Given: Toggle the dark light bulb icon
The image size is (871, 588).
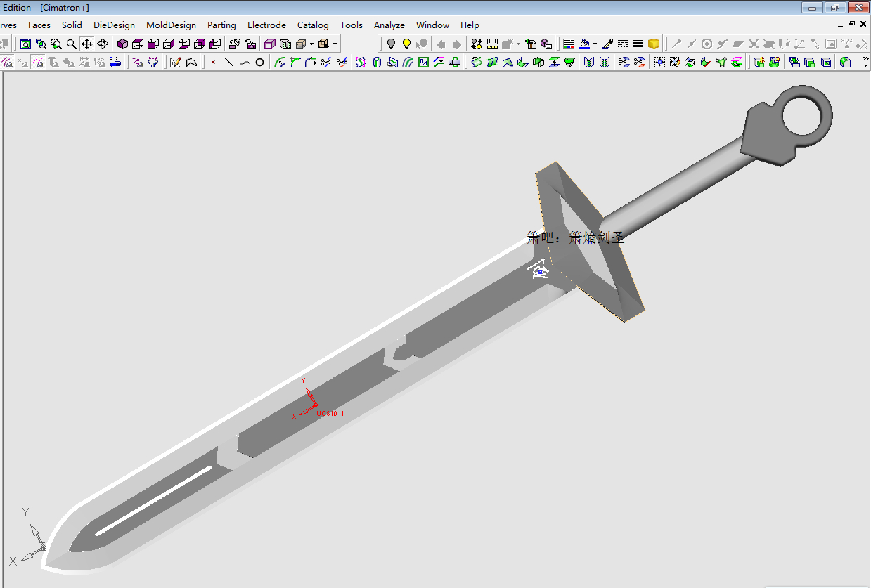Looking at the screenshot, I should pyautogui.click(x=392, y=44).
